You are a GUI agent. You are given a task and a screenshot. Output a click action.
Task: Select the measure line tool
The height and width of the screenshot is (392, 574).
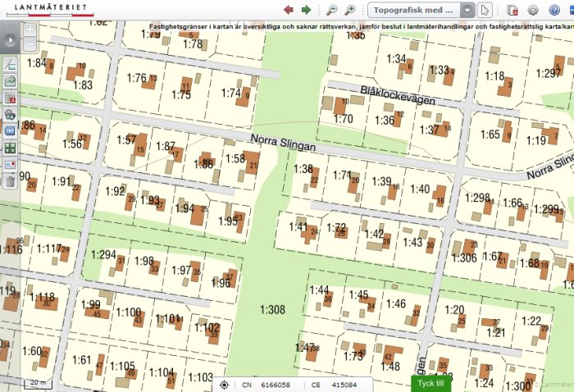(x=10, y=65)
